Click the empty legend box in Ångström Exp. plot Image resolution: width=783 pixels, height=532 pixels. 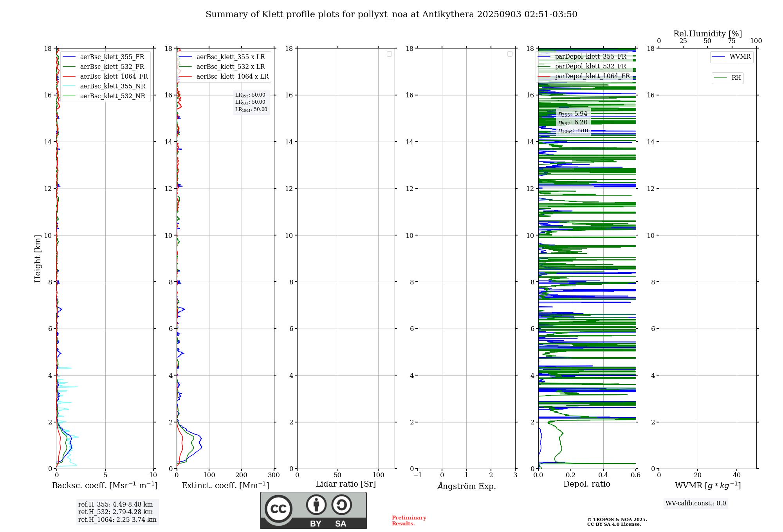tap(510, 54)
